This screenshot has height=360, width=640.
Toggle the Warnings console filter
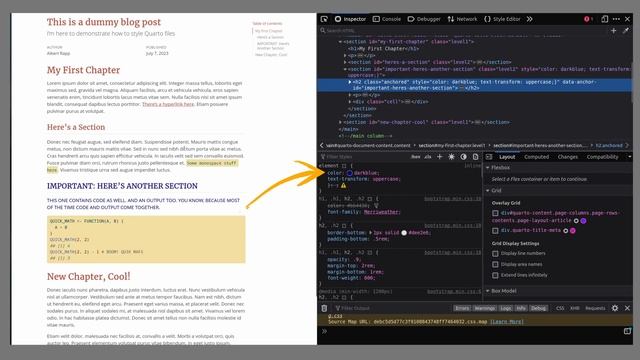click(x=484, y=308)
